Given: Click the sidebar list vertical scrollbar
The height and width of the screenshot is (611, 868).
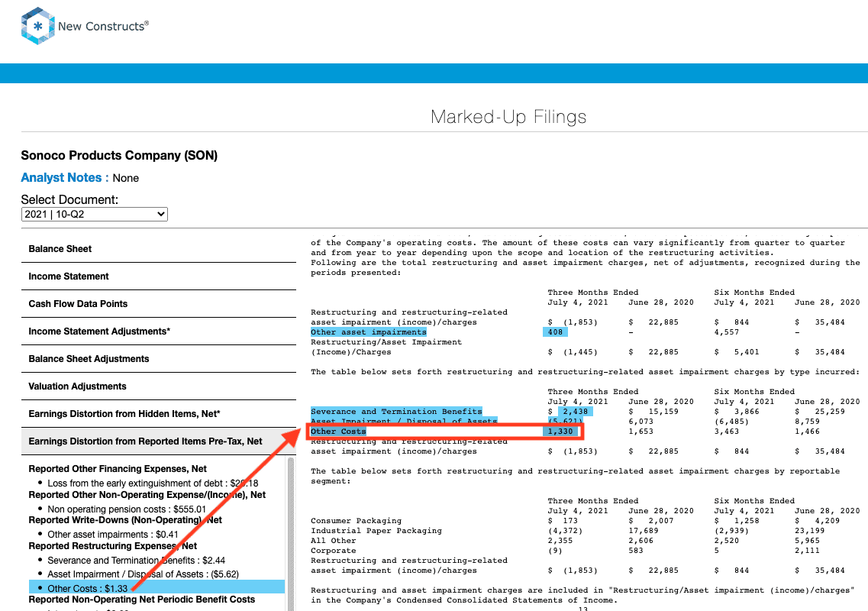Looking at the screenshot, I should pyautogui.click(x=291, y=534).
